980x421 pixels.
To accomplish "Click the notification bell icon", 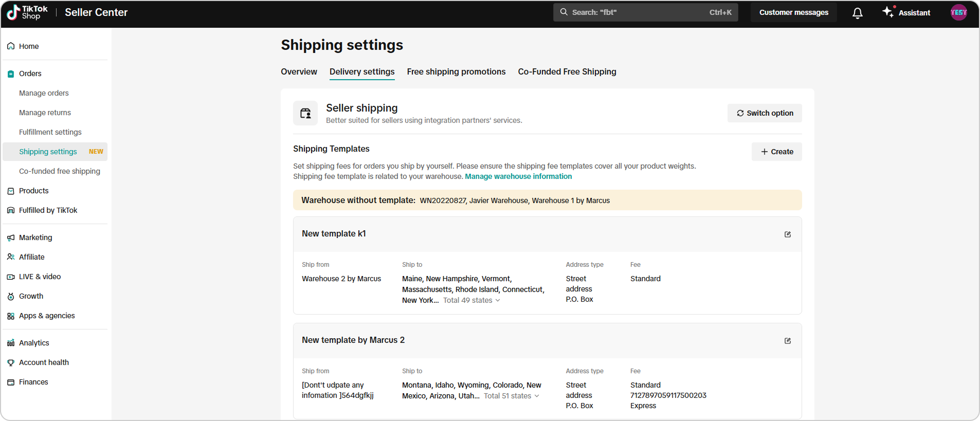I will tap(857, 13).
